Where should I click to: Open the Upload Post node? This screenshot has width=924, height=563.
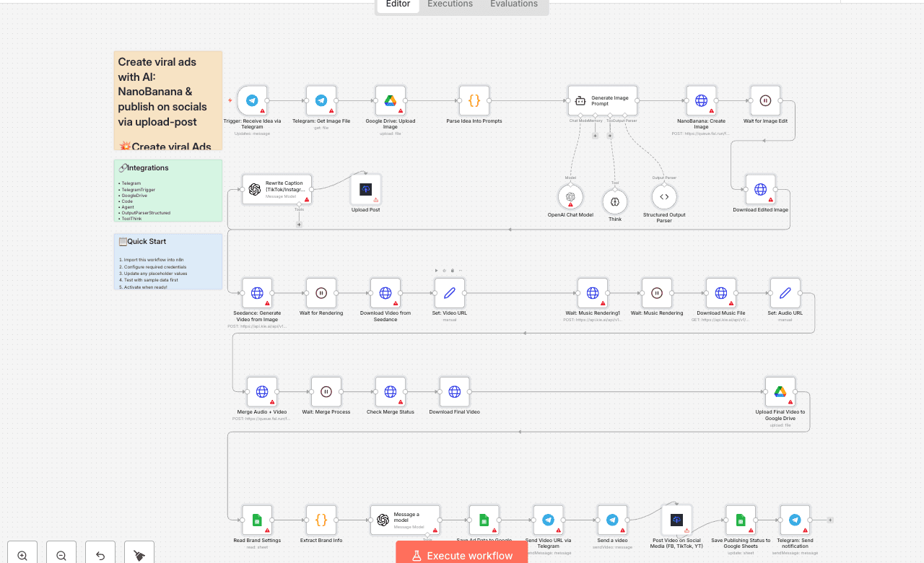(x=365, y=190)
